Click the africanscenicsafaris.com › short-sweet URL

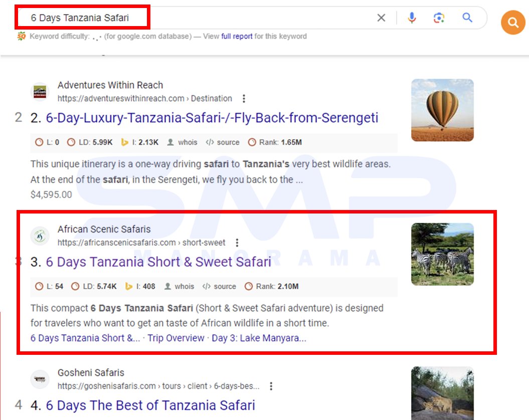click(141, 243)
